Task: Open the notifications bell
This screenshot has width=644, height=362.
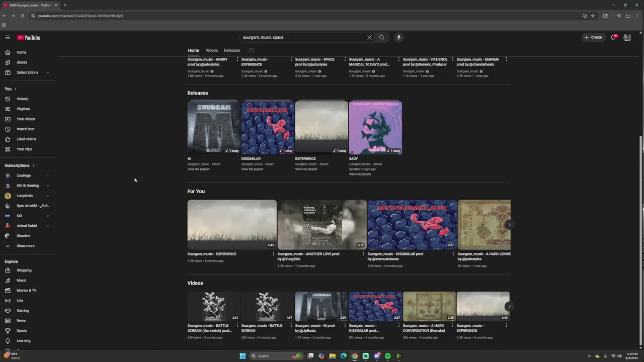Action: 613,37
